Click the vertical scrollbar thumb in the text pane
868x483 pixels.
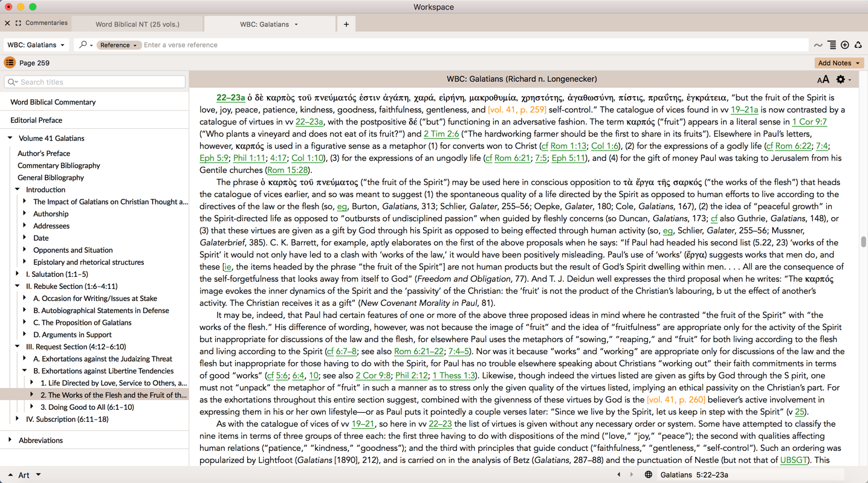[863, 242]
